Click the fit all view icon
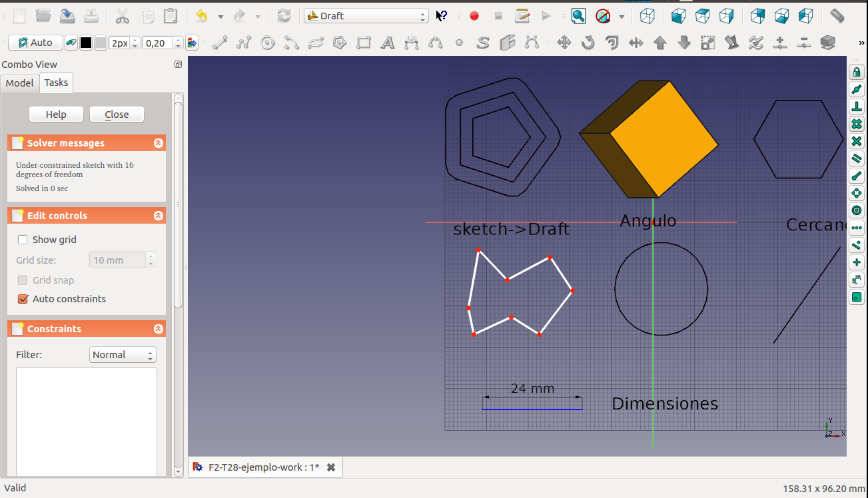The height and width of the screenshot is (498, 868). click(578, 16)
